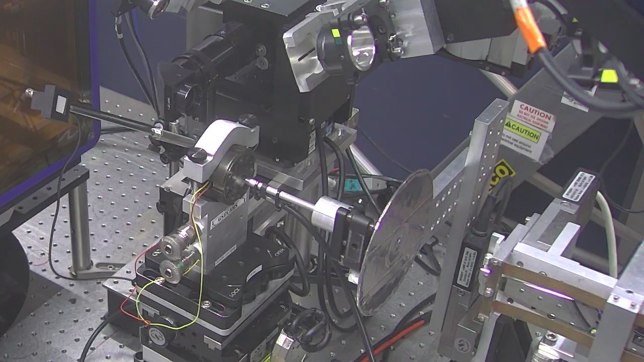
Task: Click the purple glowing spot on frame
Action: pos(487,271)
